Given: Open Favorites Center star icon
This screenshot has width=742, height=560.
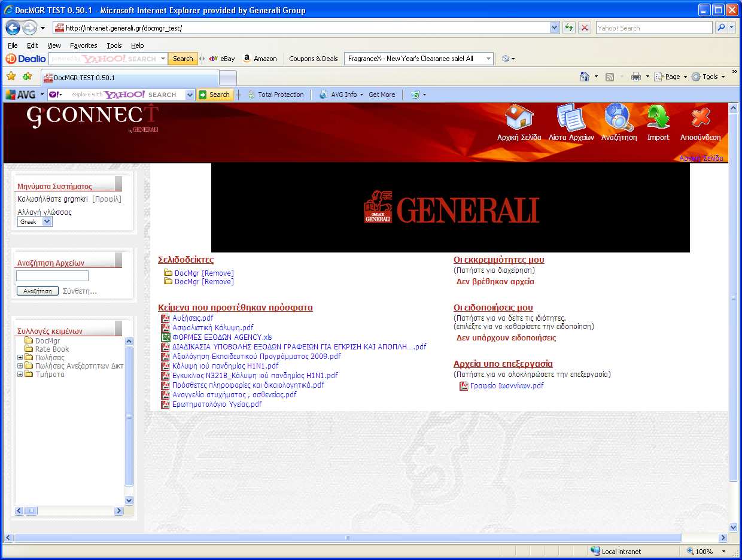Looking at the screenshot, I should coord(11,76).
